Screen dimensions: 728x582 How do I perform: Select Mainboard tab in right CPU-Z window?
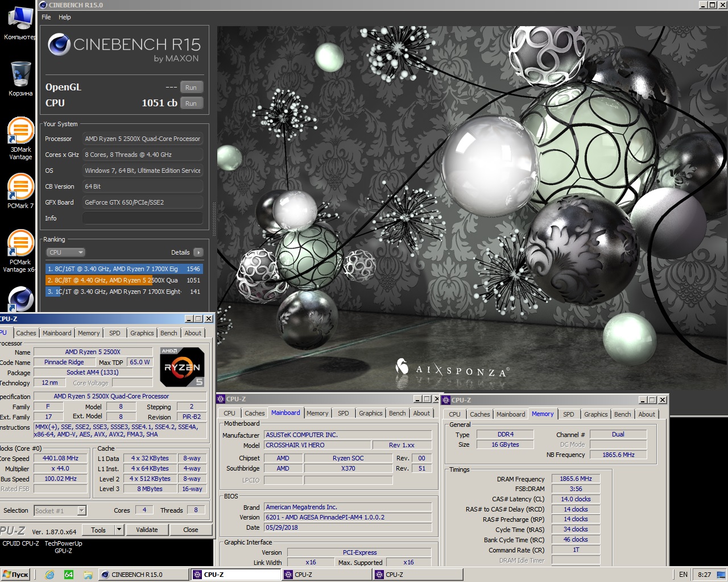(x=511, y=414)
